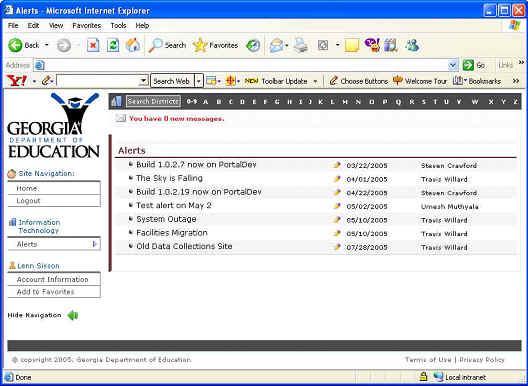Edit Old Data Collections Site pencil icon
Image resolution: width=528 pixels, height=386 pixels.
point(337,247)
